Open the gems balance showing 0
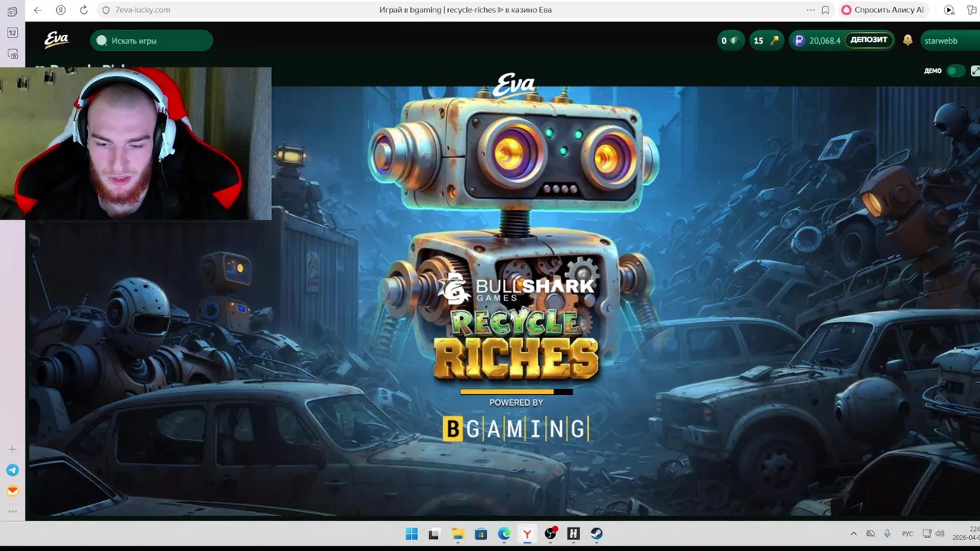980x551 pixels. click(x=730, y=41)
